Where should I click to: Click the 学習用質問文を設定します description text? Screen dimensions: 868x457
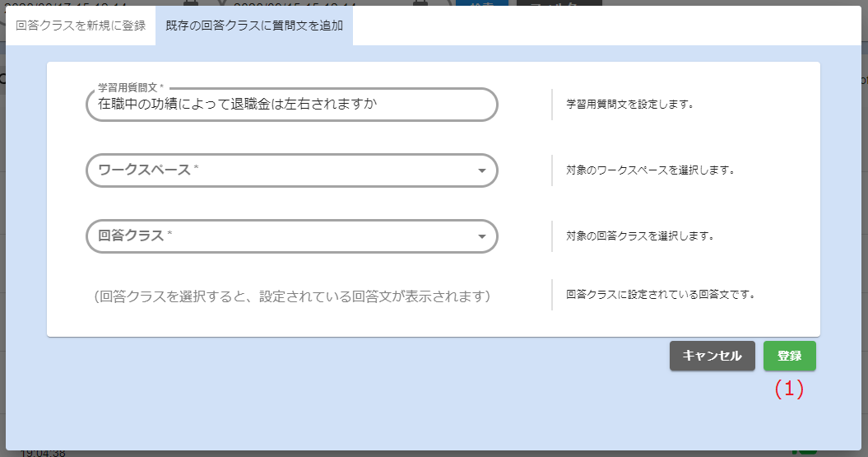point(630,105)
